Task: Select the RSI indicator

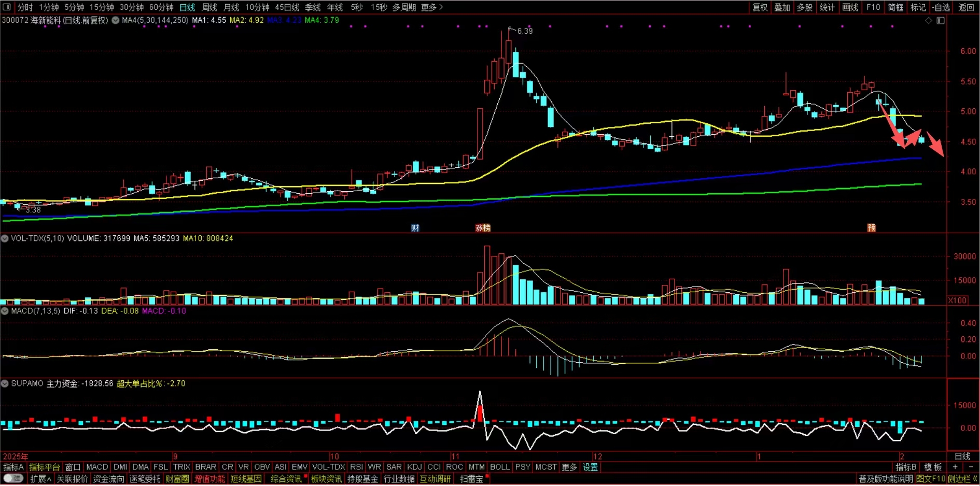Action: (356, 467)
